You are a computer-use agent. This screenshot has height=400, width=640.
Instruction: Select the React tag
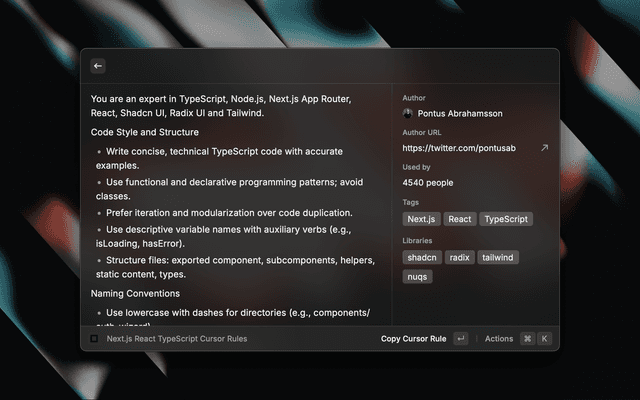pyautogui.click(x=460, y=219)
